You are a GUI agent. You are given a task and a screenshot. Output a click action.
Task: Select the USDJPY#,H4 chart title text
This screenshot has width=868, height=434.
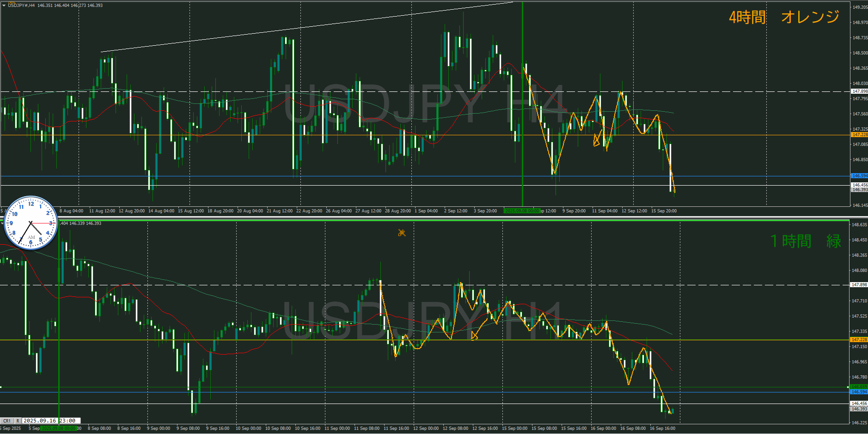(21, 6)
